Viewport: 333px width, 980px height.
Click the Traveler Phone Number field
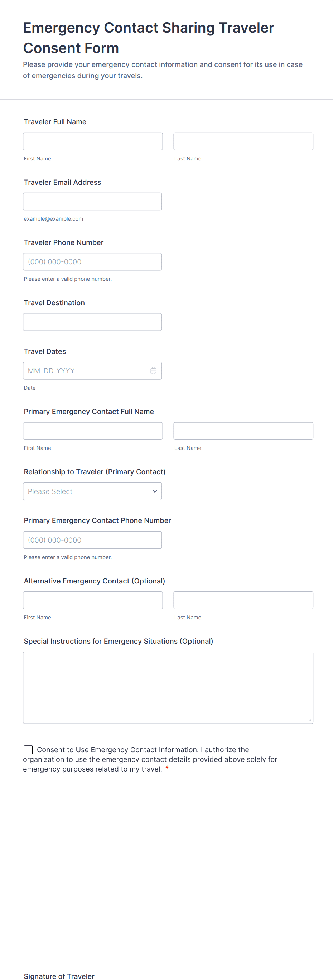[92, 262]
